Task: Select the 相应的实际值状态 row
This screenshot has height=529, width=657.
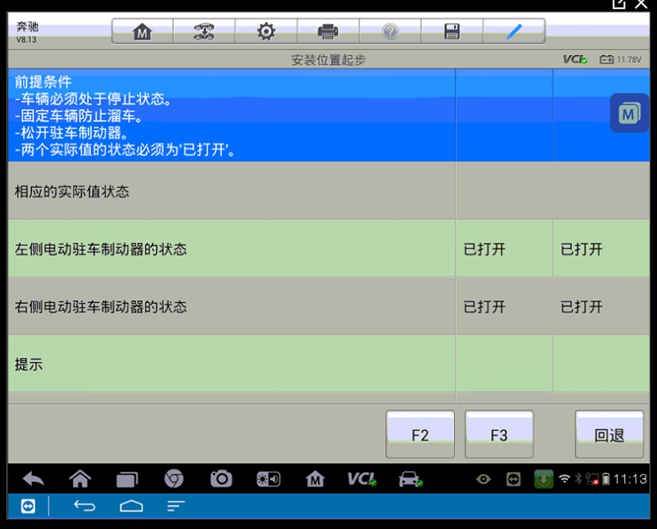Action: tap(328, 191)
